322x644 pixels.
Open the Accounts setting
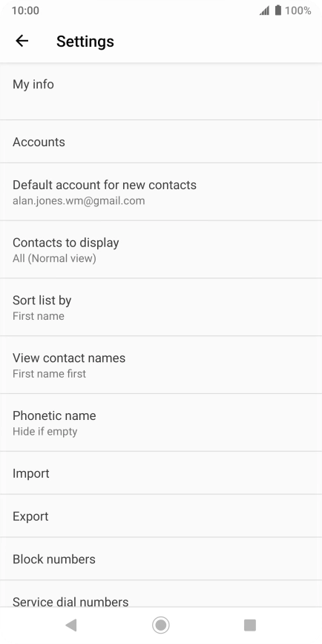tap(161, 142)
